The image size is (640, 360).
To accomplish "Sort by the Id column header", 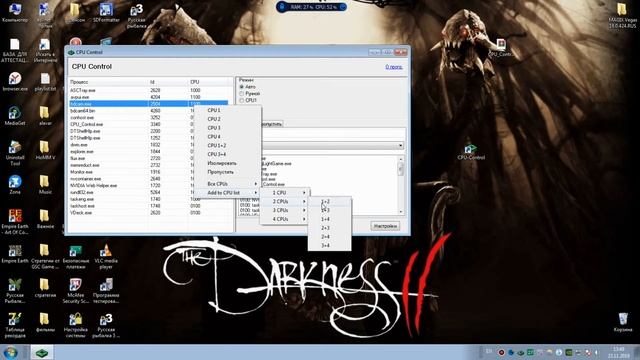I will pyautogui.click(x=168, y=82).
